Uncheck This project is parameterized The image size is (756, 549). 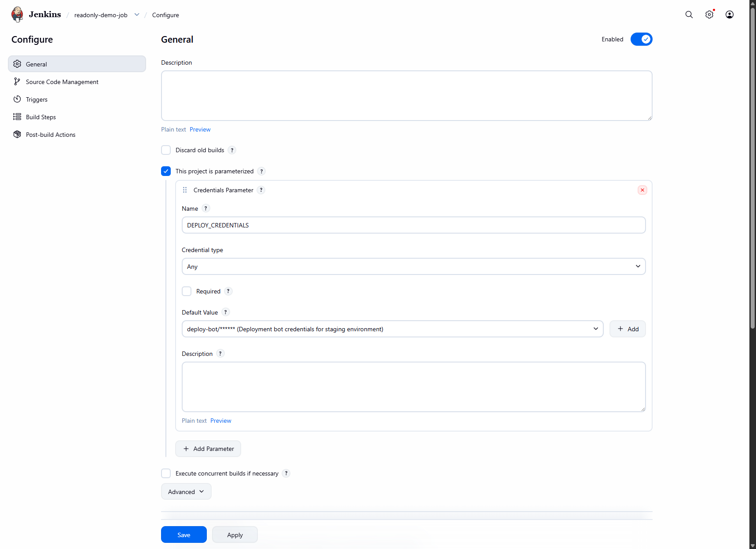click(x=166, y=171)
